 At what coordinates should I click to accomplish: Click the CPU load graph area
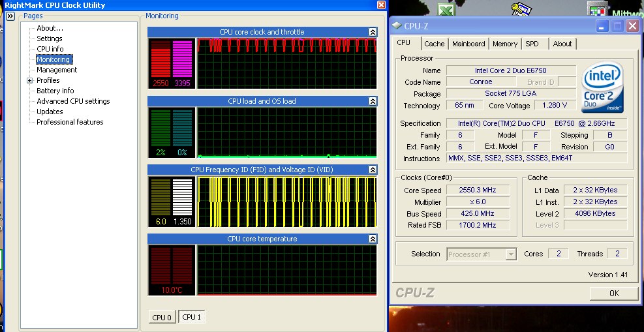tap(286, 132)
